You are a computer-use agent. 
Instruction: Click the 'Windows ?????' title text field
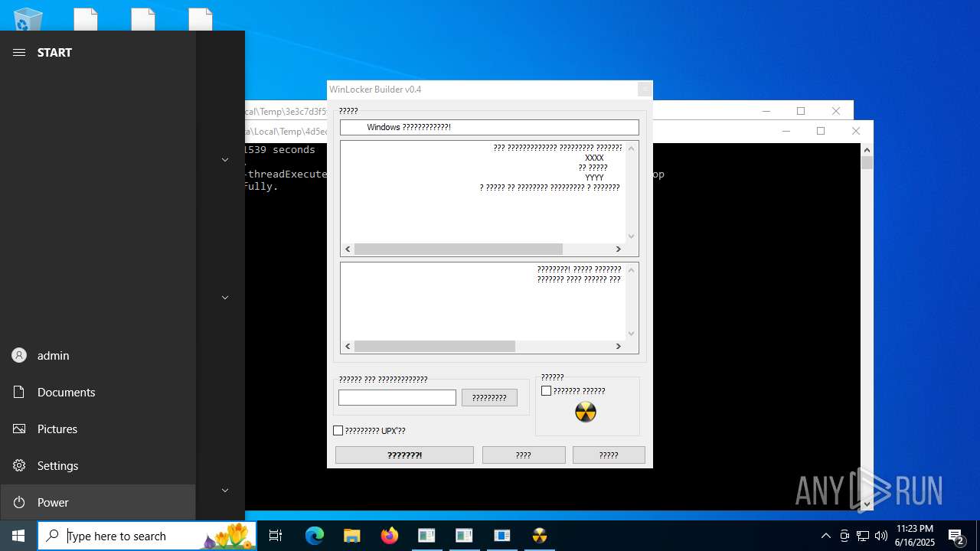pos(489,127)
